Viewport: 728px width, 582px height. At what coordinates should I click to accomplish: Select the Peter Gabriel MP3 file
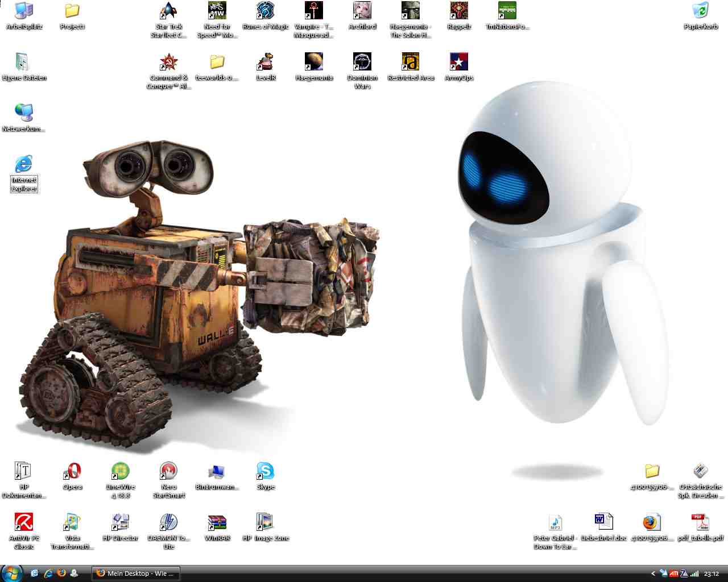click(555, 523)
